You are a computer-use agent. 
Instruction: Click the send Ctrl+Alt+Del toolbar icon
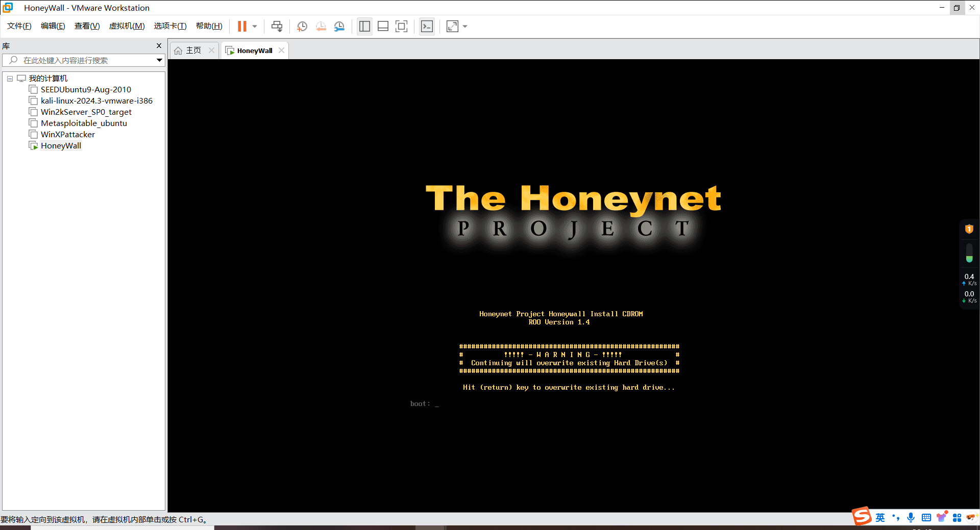tap(277, 26)
